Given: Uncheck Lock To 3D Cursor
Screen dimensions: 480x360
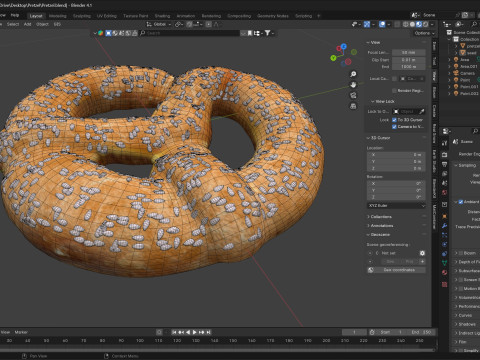Looking at the screenshot, I should point(394,120).
